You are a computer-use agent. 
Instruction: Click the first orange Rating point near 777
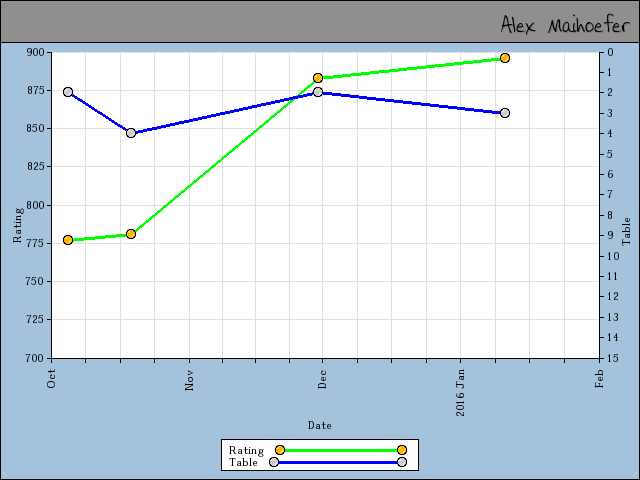point(68,240)
